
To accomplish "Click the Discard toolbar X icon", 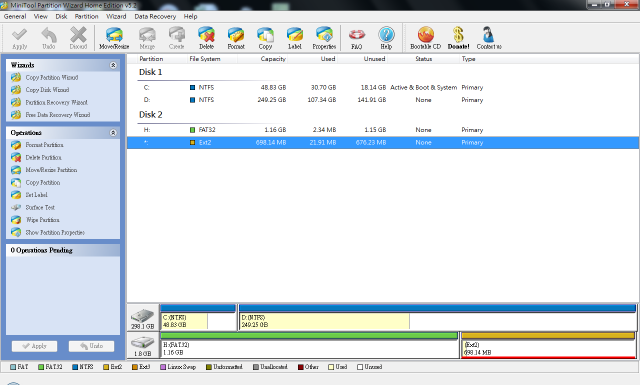I will pyautogui.click(x=78, y=35).
